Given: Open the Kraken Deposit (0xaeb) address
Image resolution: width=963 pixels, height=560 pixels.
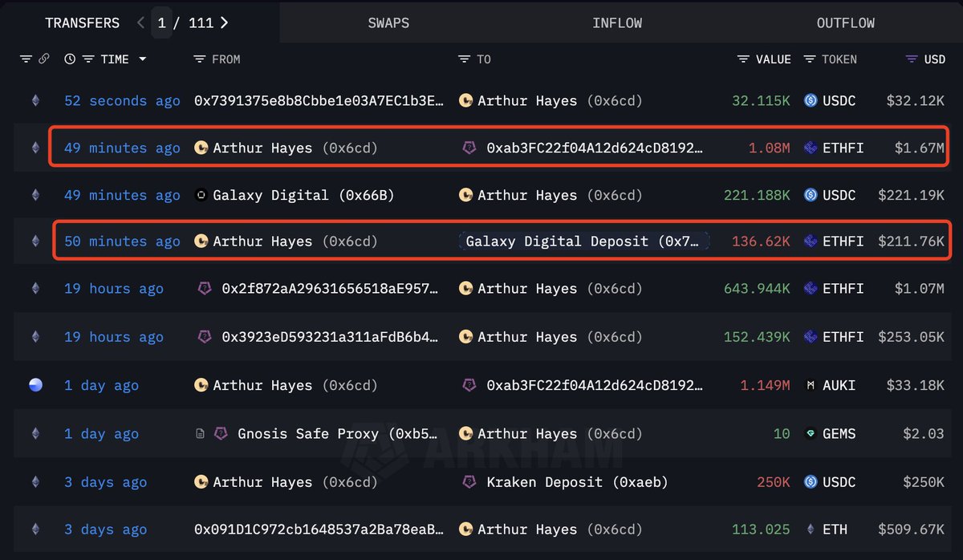Looking at the screenshot, I should click(x=577, y=482).
